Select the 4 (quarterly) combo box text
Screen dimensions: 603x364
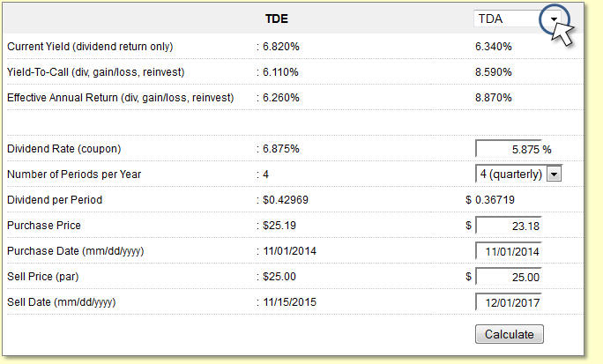[511, 175]
